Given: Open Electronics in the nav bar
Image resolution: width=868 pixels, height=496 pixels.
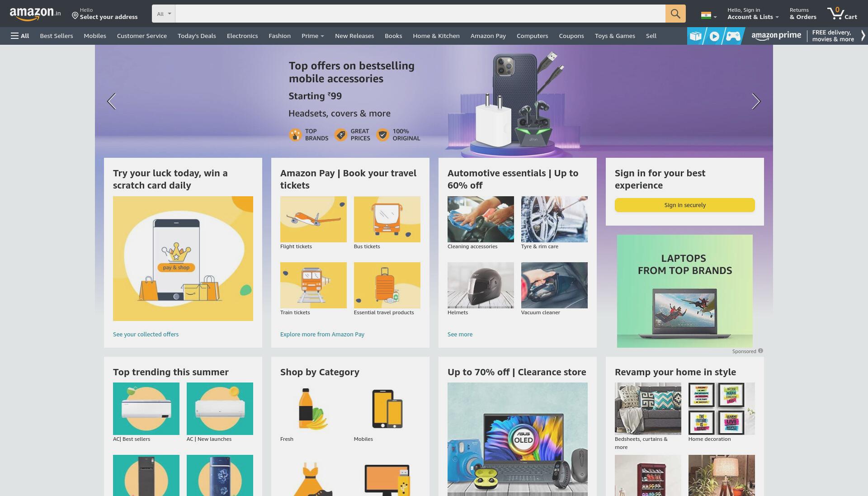Looking at the screenshot, I should pos(242,36).
